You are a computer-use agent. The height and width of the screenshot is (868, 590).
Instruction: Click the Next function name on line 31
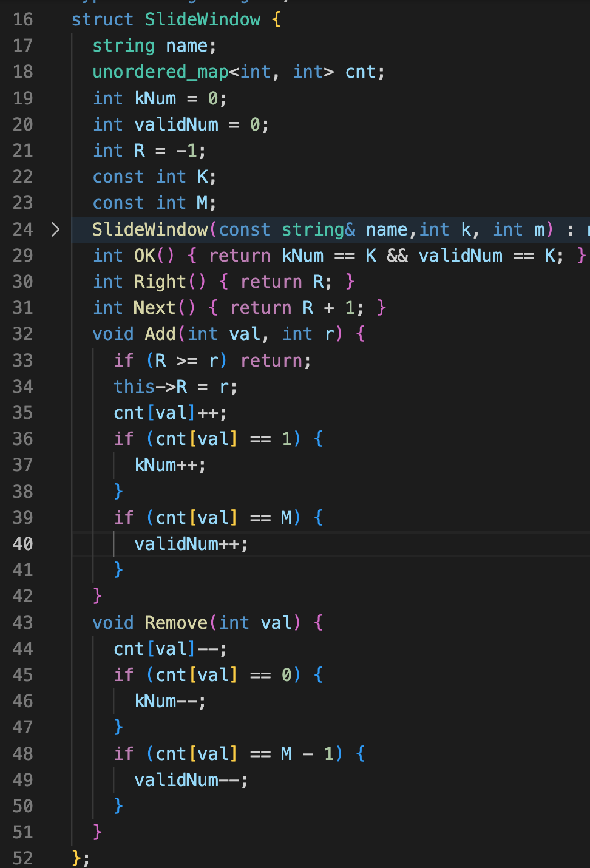click(155, 308)
